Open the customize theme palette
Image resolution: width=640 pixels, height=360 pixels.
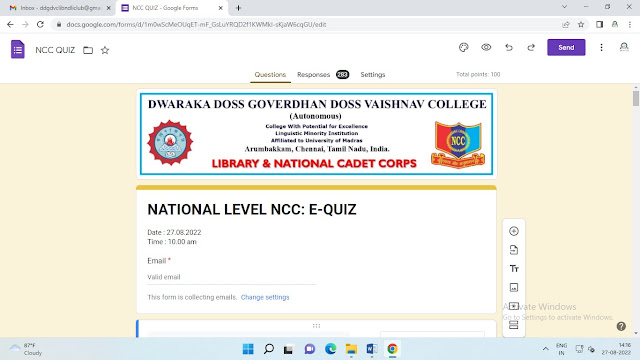pyautogui.click(x=464, y=47)
